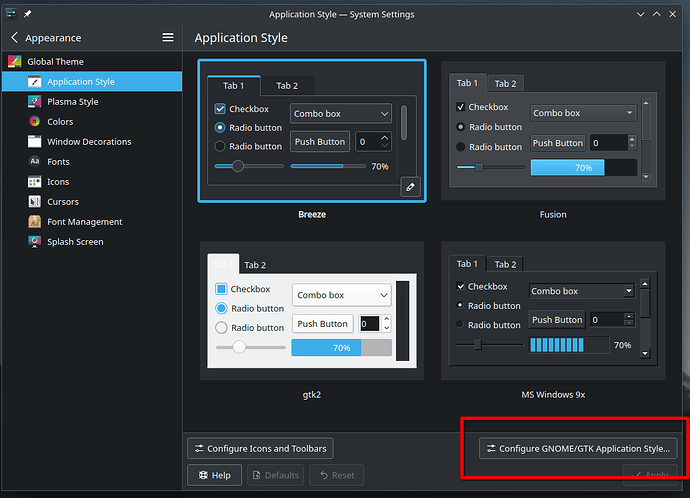Select first Radio button in gtk2 preview
This screenshot has width=690, height=498.
pos(222,308)
